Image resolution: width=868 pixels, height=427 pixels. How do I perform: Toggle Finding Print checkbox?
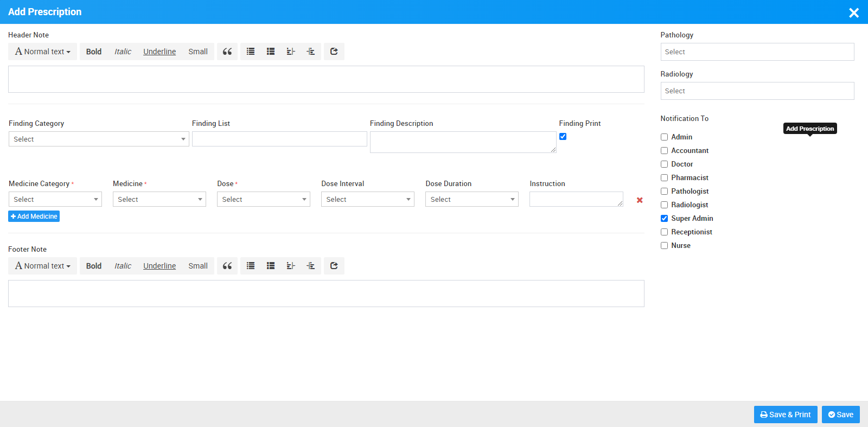point(563,137)
